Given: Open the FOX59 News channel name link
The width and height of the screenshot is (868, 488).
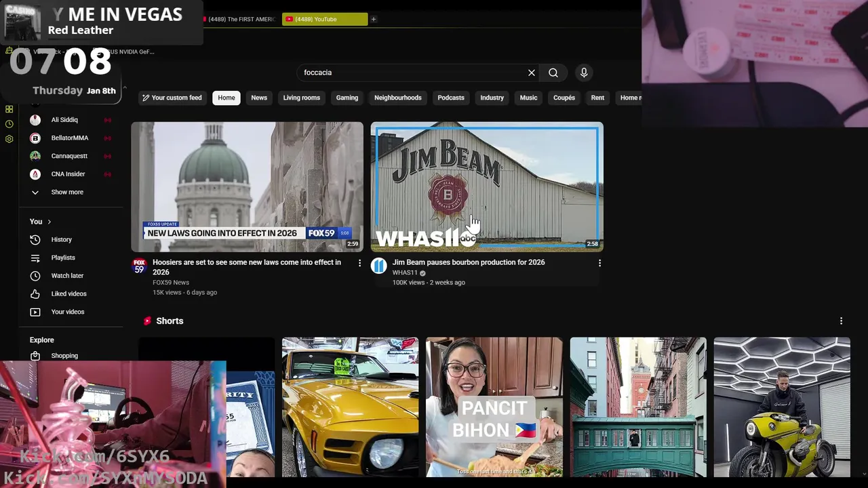Looking at the screenshot, I should tap(171, 283).
